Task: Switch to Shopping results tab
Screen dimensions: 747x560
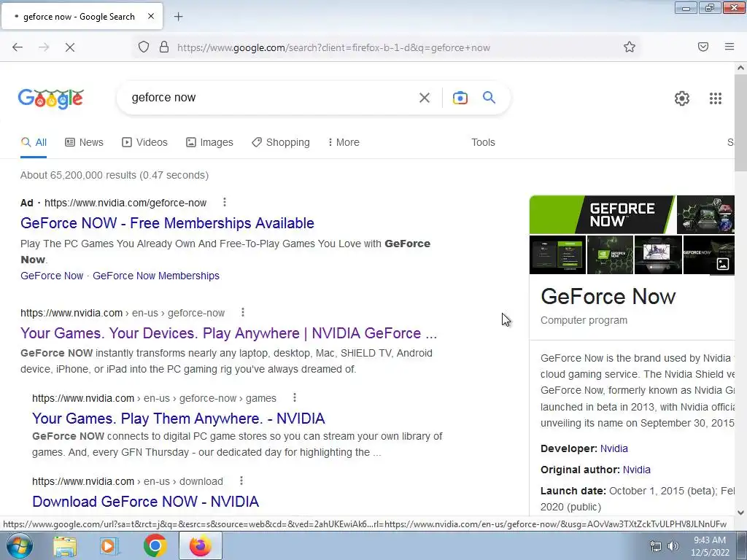Action: 281,142
